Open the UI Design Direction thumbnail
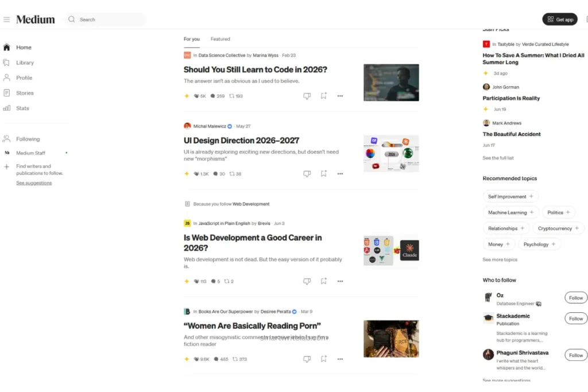 coord(391,154)
